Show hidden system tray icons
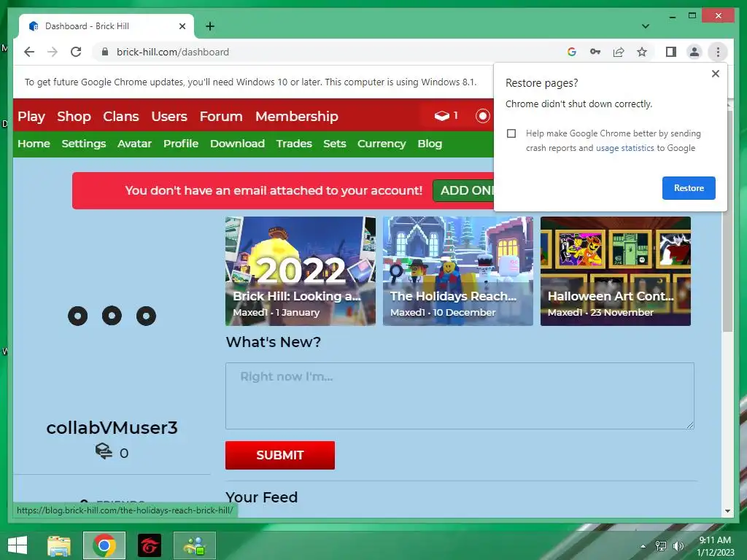The height and width of the screenshot is (560, 747). 643,546
